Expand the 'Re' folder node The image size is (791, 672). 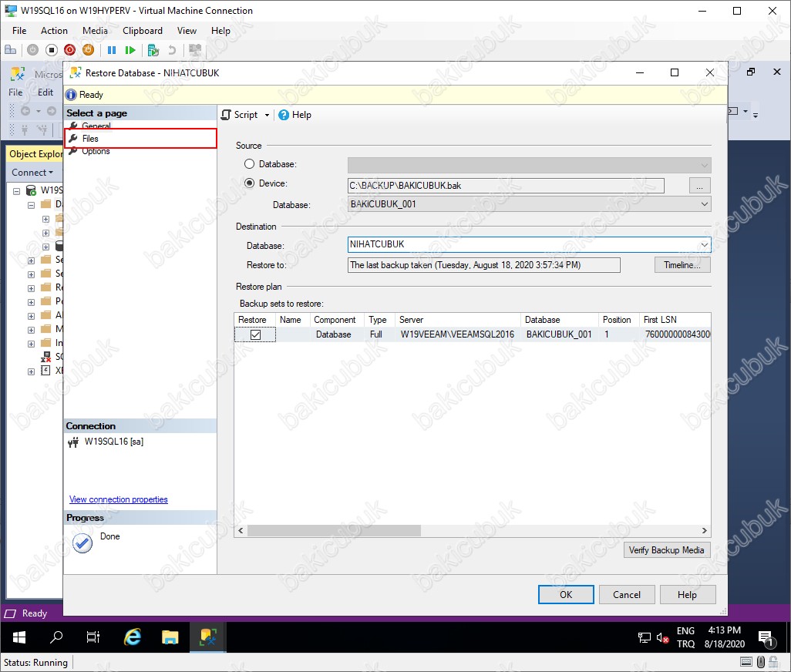pyautogui.click(x=32, y=288)
